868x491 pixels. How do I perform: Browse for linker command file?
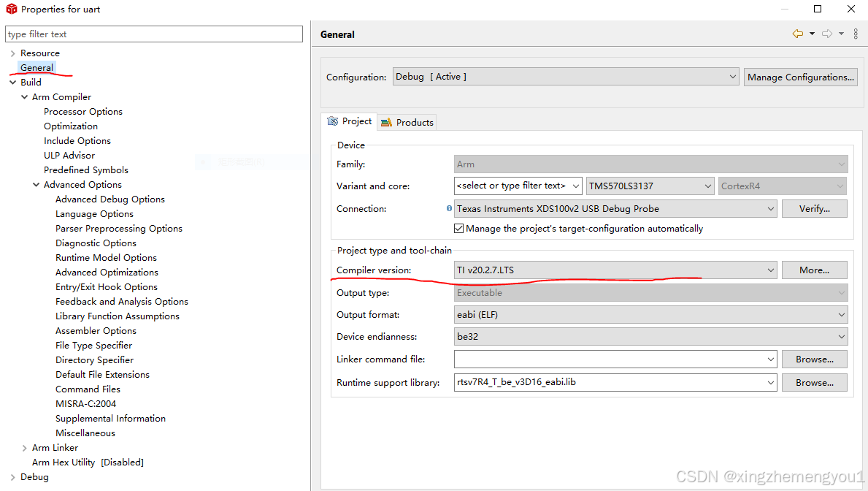814,359
